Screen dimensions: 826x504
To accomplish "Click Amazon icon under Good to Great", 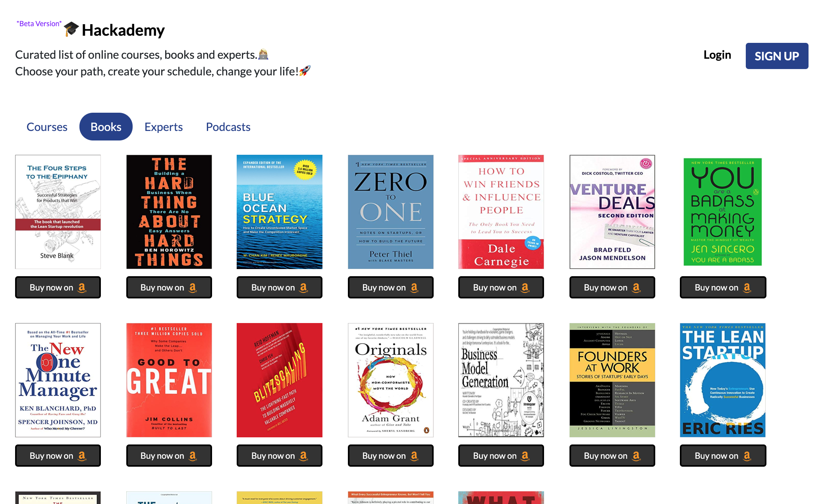I will 193,456.
